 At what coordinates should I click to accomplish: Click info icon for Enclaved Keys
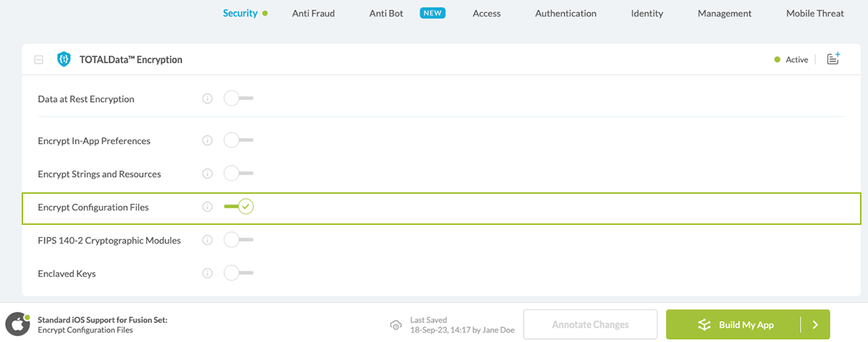pos(208,273)
